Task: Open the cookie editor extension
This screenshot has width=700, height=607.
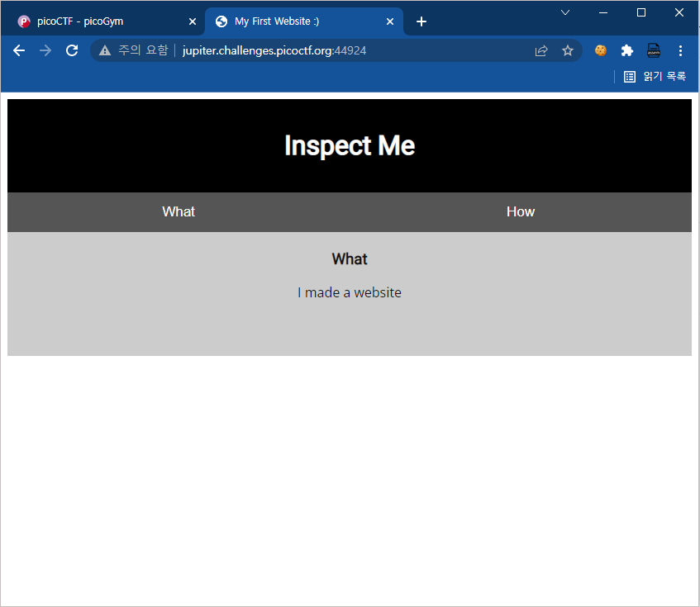Action: 601,50
